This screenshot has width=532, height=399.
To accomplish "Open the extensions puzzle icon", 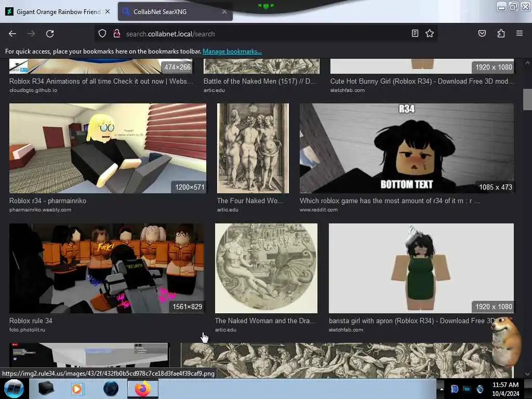I will 501,33.
